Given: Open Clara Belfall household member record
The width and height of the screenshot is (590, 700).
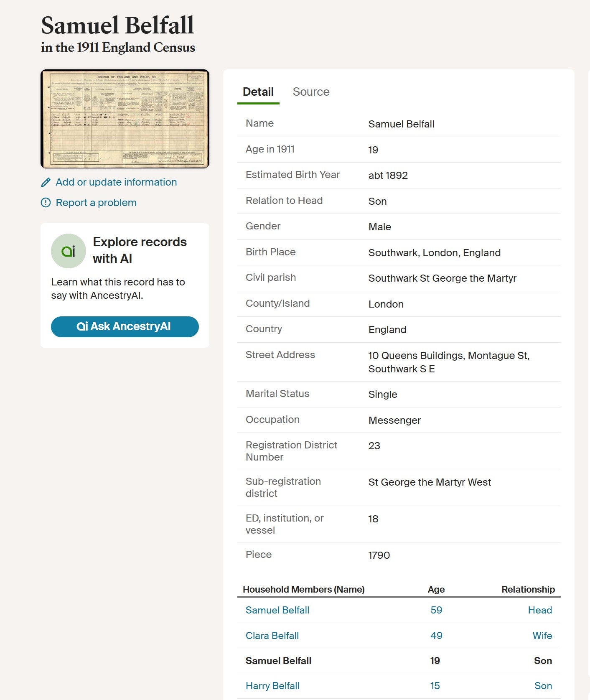Looking at the screenshot, I should pos(272,636).
